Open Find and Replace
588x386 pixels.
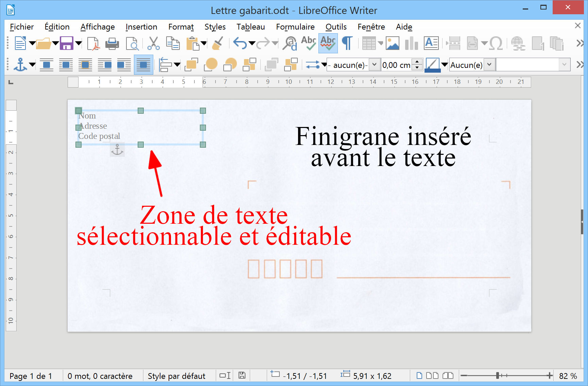(290, 43)
